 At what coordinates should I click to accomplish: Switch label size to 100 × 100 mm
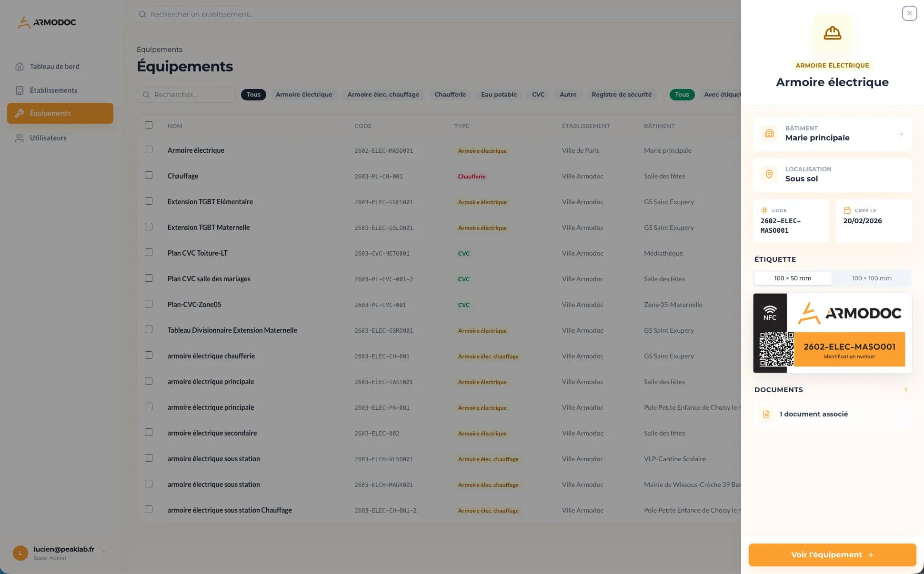pos(871,278)
